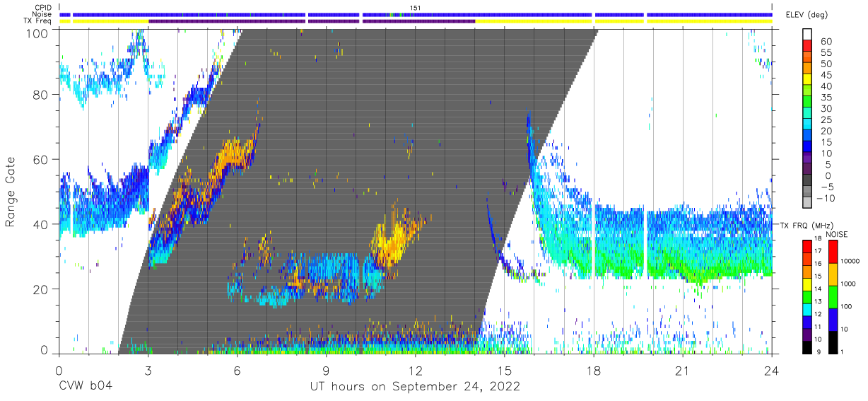Click the 'Range Gate' y-axis title
This screenshot has height=401, width=868.
click(11, 192)
